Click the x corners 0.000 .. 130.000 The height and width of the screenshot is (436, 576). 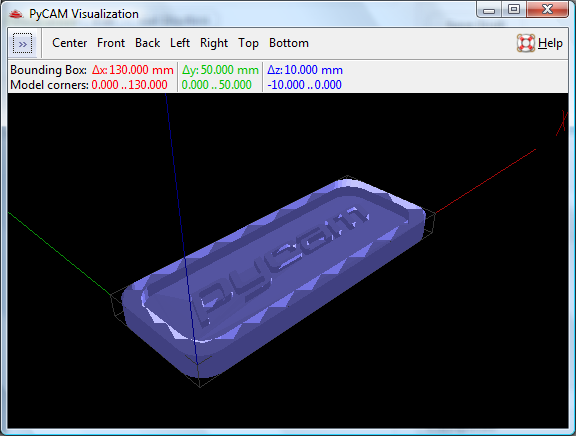129,85
